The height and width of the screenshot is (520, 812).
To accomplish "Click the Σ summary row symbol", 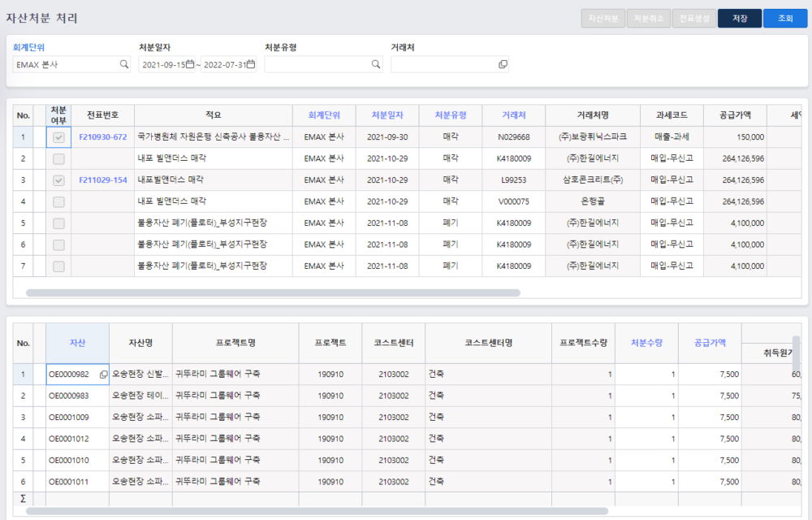I will pyautogui.click(x=22, y=497).
